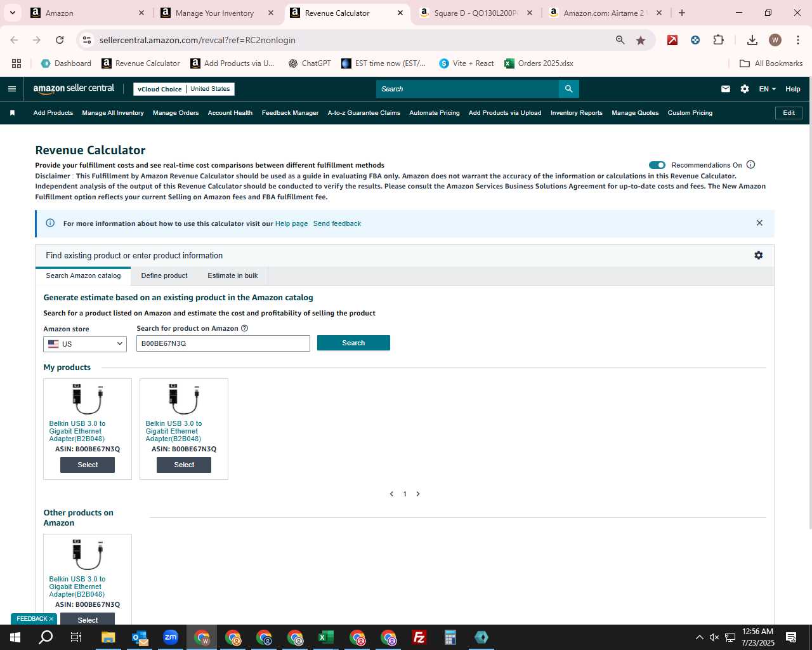This screenshot has width=812, height=650.
Task: Click the browser reload button
Action: coord(60,40)
